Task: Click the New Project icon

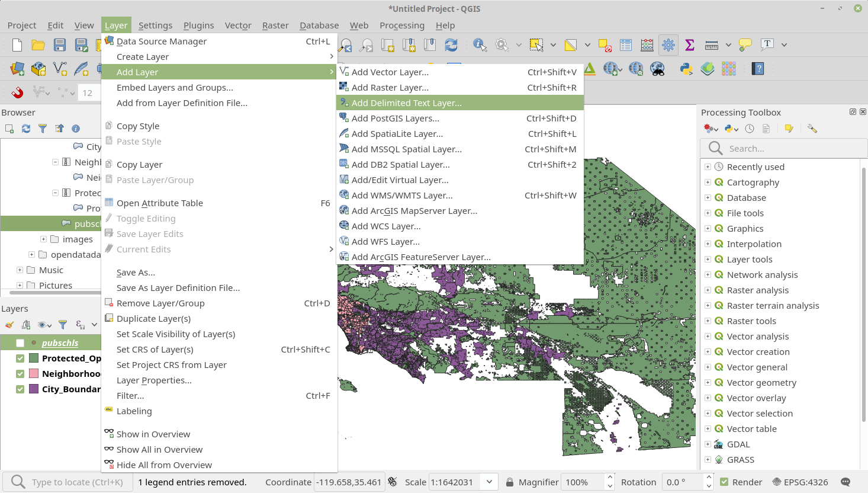Action: click(17, 45)
